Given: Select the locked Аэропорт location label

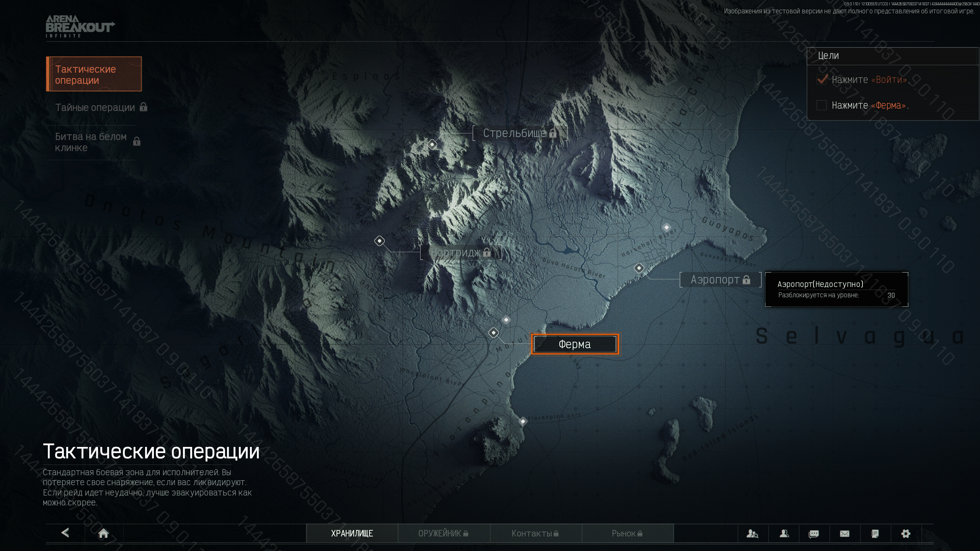Looking at the screenshot, I should [720, 280].
